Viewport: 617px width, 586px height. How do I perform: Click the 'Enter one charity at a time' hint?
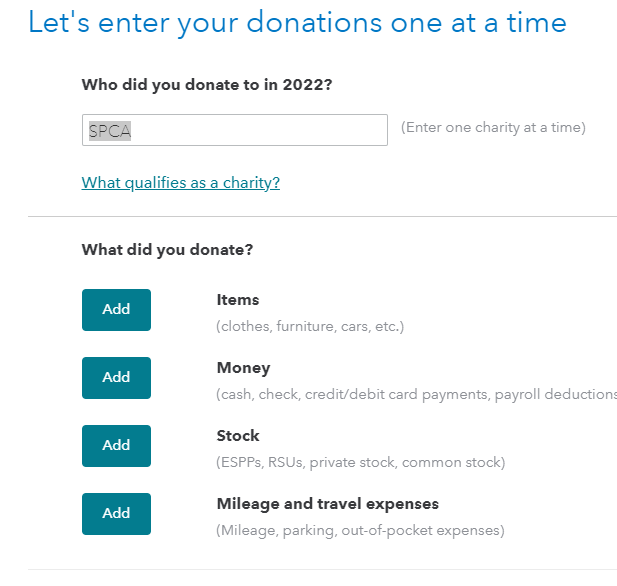click(493, 128)
